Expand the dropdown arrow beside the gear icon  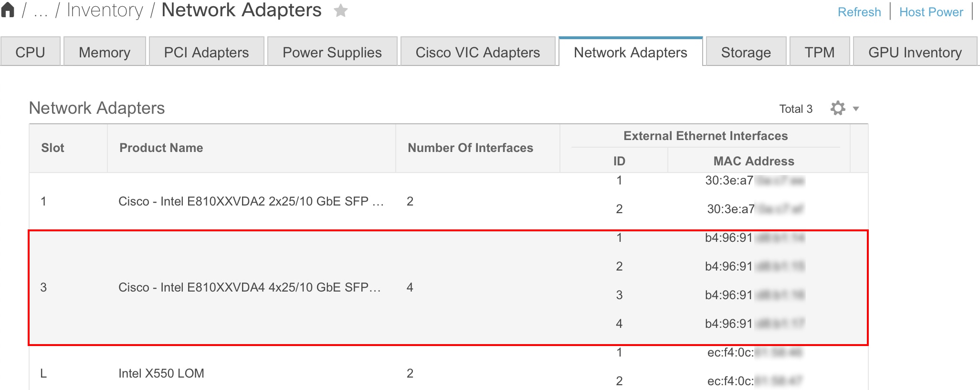[x=856, y=109]
